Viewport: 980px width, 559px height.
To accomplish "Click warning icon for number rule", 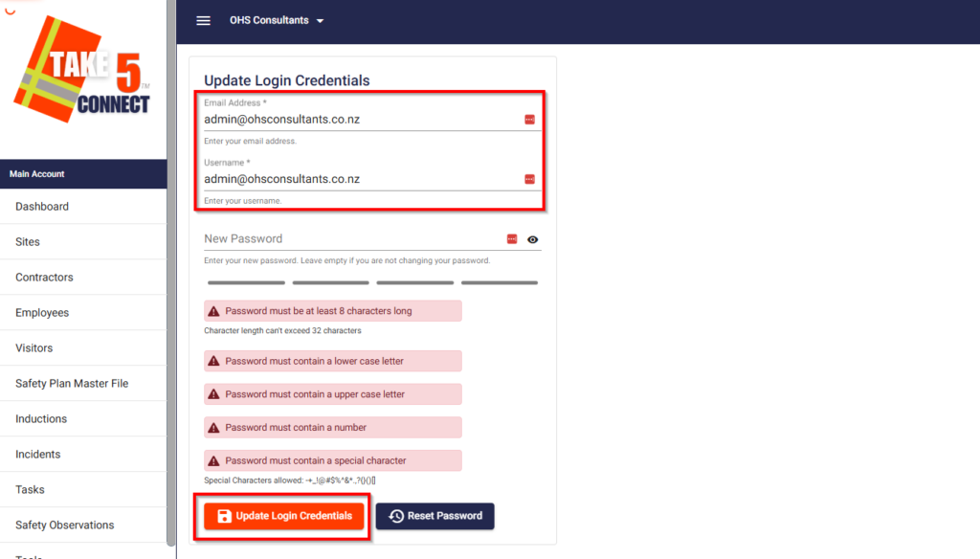I will [x=213, y=428].
